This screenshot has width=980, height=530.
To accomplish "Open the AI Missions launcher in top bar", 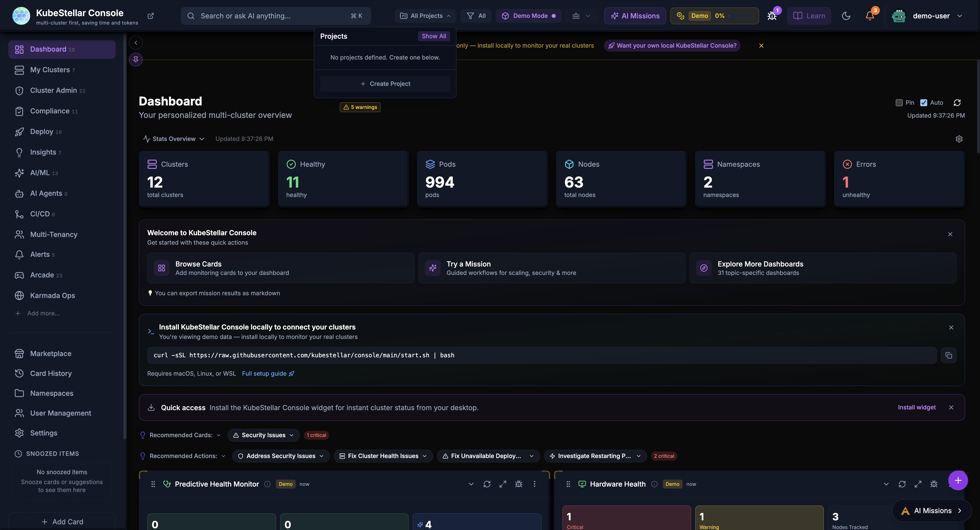I will coord(634,16).
